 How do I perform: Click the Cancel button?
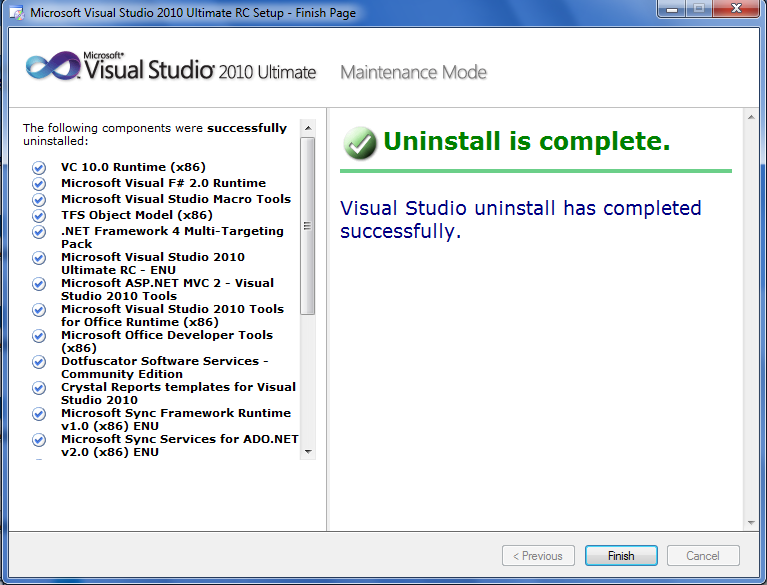click(x=703, y=556)
